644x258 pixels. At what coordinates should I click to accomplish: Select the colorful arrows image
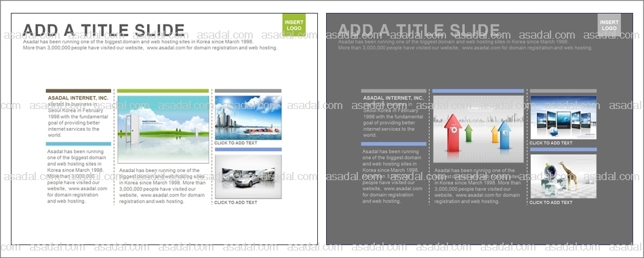pos(479,129)
